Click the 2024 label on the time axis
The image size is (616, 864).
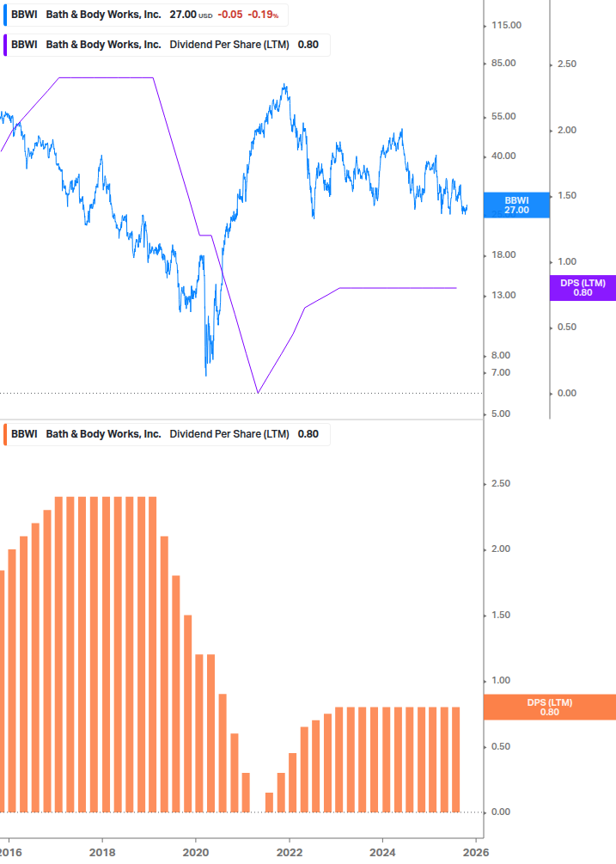[382, 851]
